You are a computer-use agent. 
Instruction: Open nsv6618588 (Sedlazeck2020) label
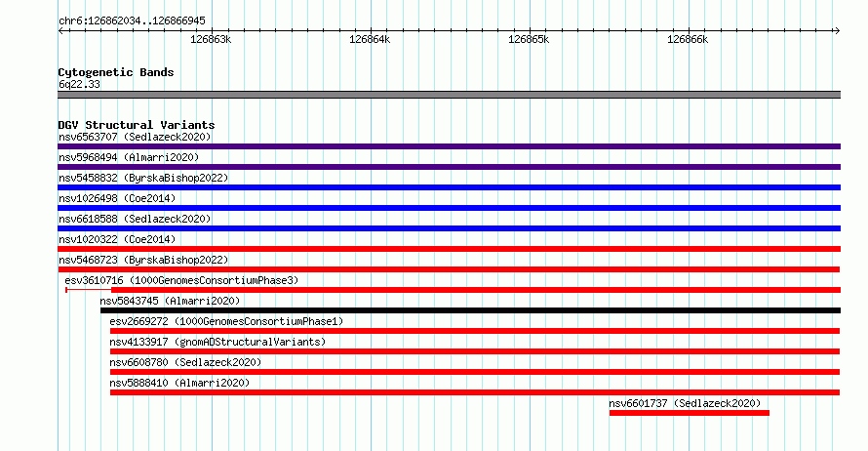[135, 219]
